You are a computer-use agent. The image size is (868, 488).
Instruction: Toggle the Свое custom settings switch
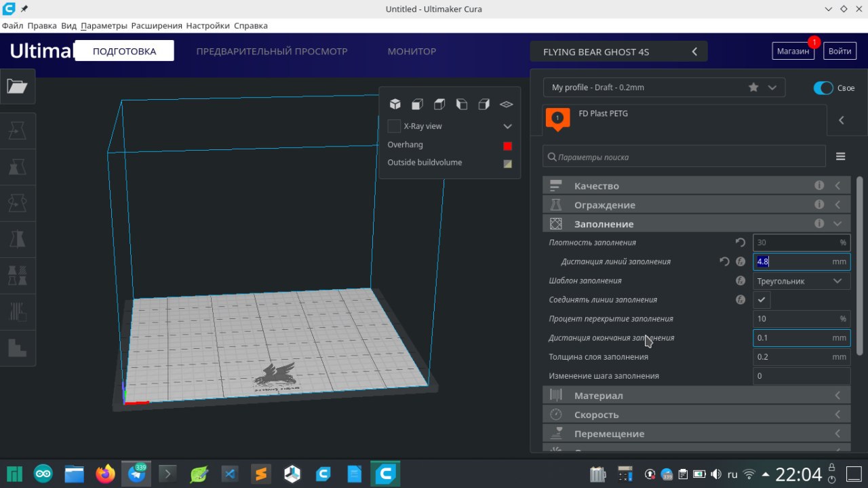tap(823, 88)
